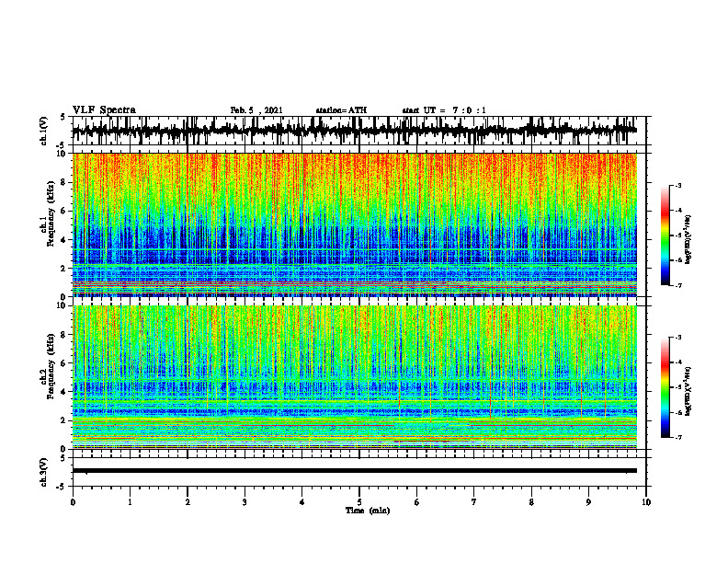The image size is (728, 563).
Task: Click the '0' tick on the time axis
Action: 73,502
